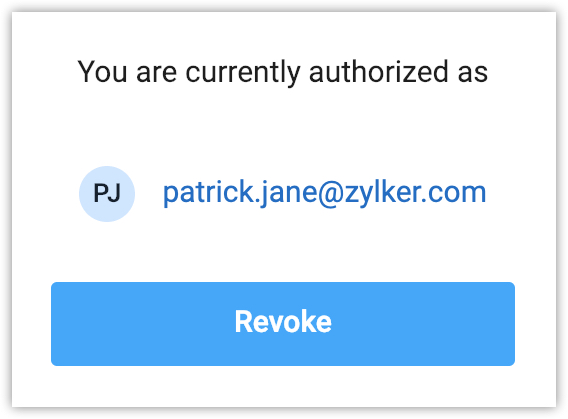Viewport: 568px width, 419px height.
Task: Click the PJ avatar circle
Action: (107, 194)
